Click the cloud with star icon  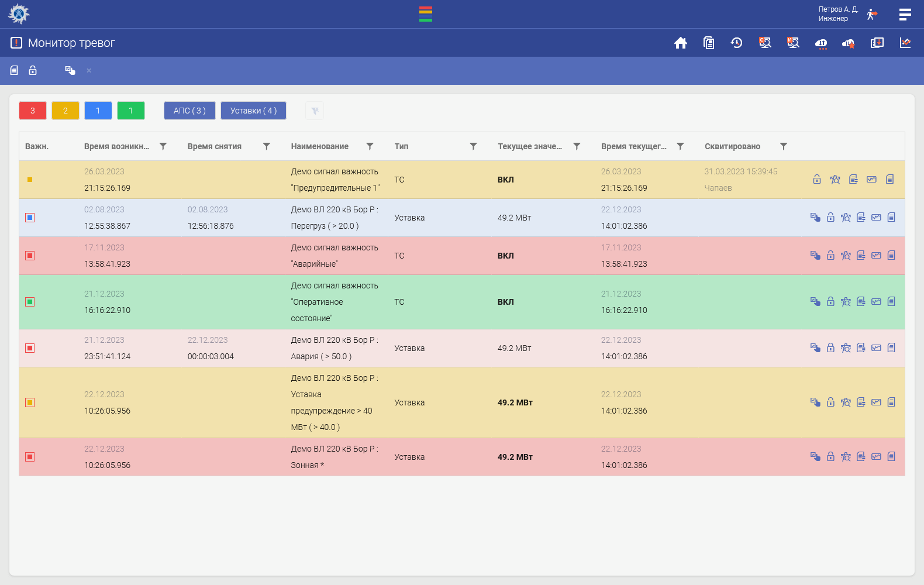tap(849, 43)
